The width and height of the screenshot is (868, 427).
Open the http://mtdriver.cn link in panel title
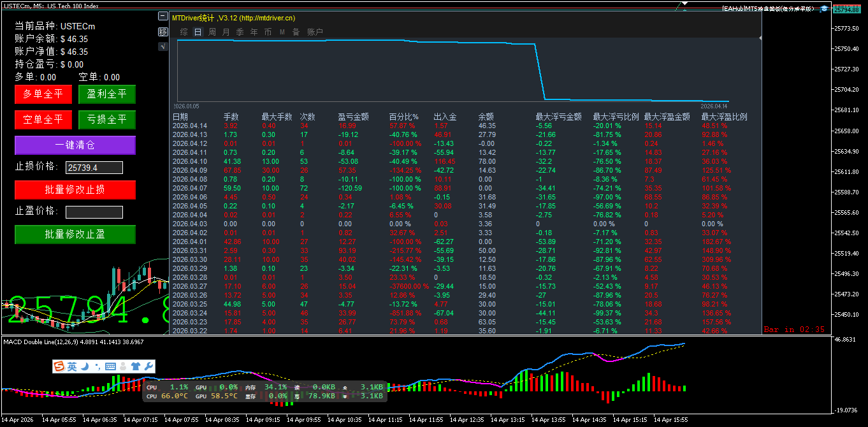tap(267, 18)
